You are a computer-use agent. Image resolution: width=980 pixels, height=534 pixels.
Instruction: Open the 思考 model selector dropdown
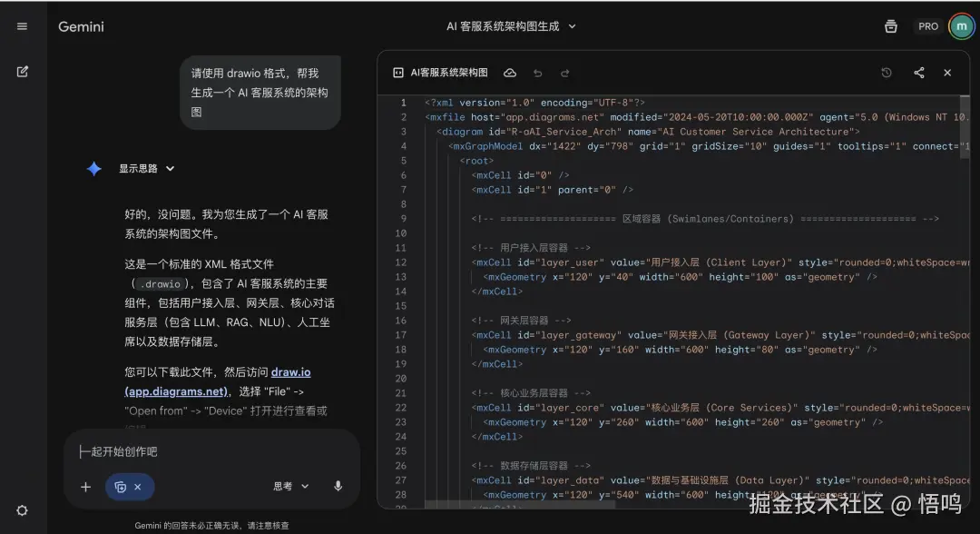(x=291, y=486)
